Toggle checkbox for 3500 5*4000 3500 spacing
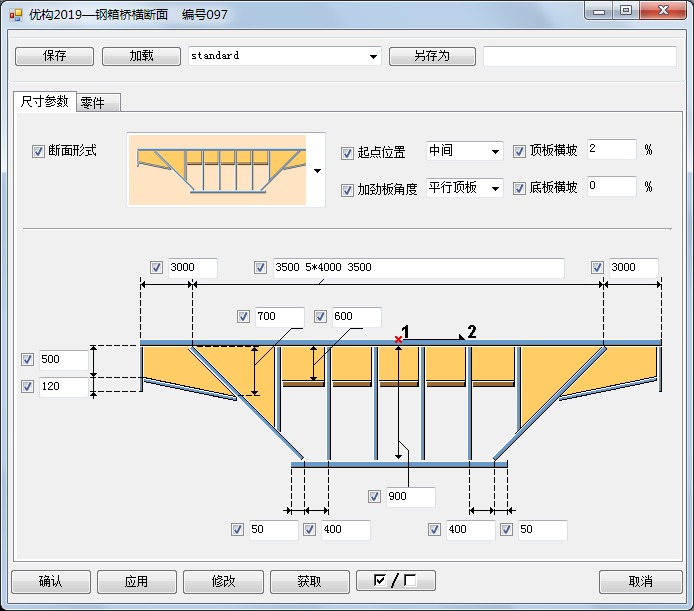The image size is (694, 611). coord(260,267)
